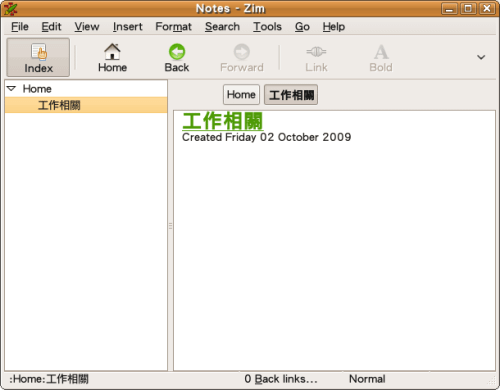Open the Format menu
This screenshot has height=390, width=500.
point(173,27)
